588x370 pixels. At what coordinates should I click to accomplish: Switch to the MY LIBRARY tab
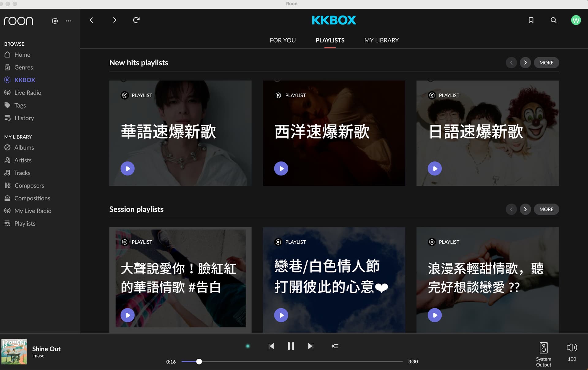click(381, 40)
